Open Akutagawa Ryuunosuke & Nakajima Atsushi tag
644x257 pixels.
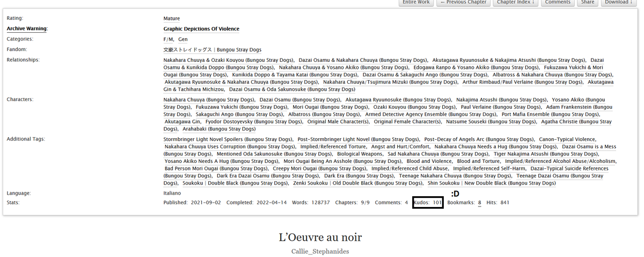point(509,60)
